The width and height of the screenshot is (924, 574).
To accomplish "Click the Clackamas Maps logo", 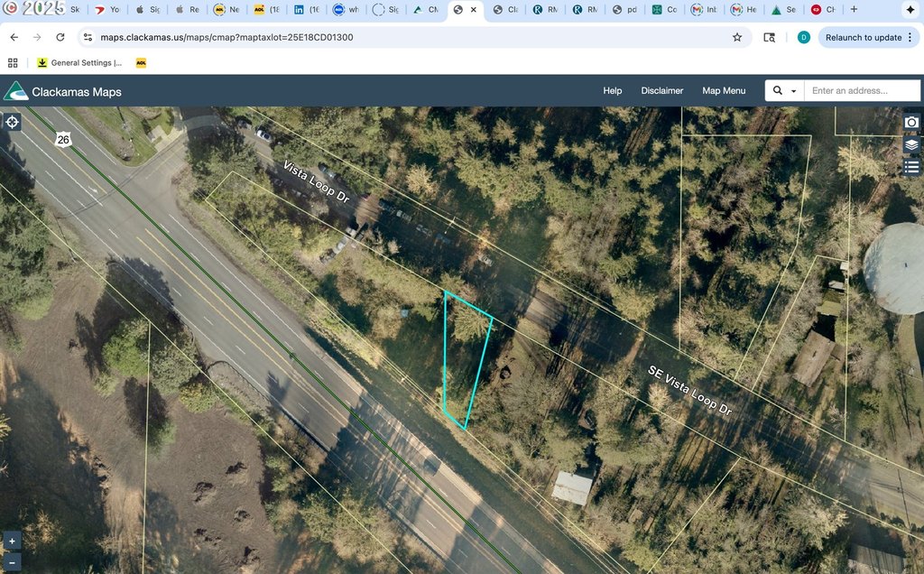I will pyautogui.click(x=63, y=91).
